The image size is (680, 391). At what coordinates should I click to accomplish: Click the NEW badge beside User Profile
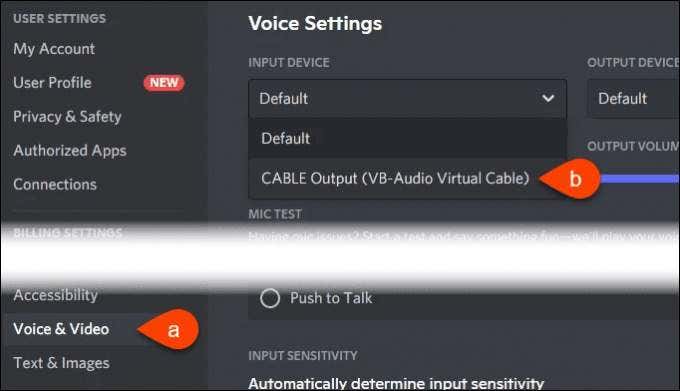coord(164,82)
